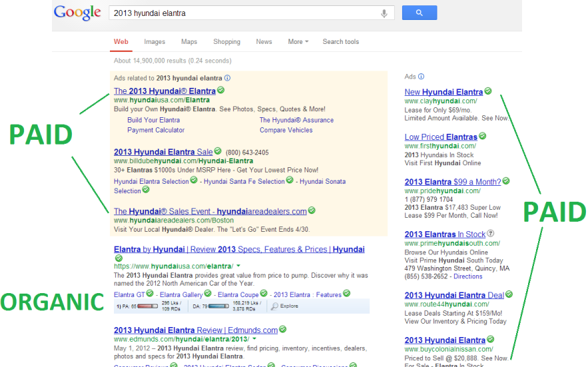Click the search box with 2013 hyundai elantra

[x=251, y=13]
